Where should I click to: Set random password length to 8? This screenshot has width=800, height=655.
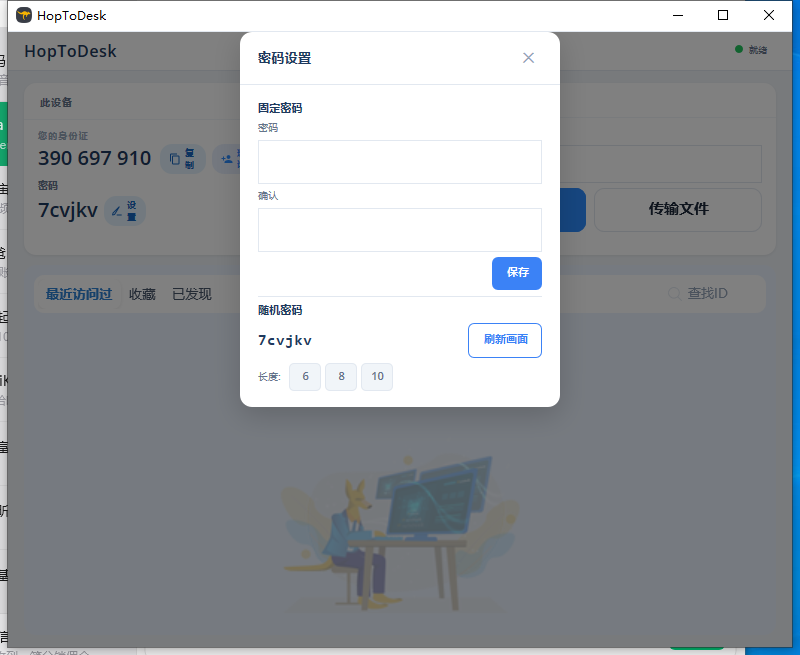coord(341,376)
